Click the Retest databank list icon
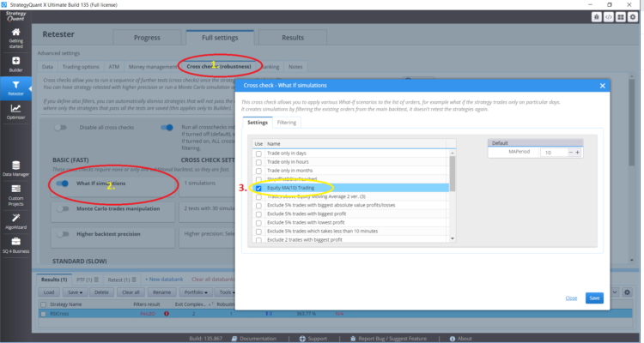This screenshot has height=343, width=644. 134,280
